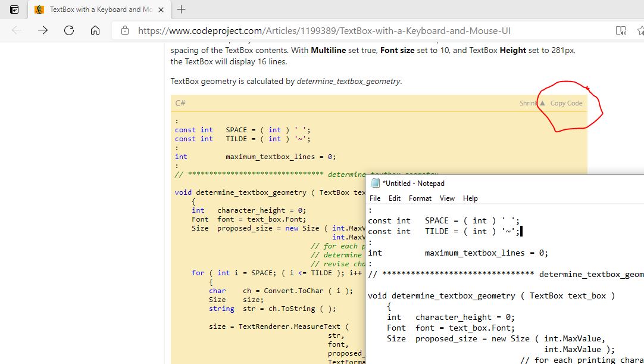Screen dimensions: 644x364
Task: Open the browser Home page
Action: click(95, 30)
